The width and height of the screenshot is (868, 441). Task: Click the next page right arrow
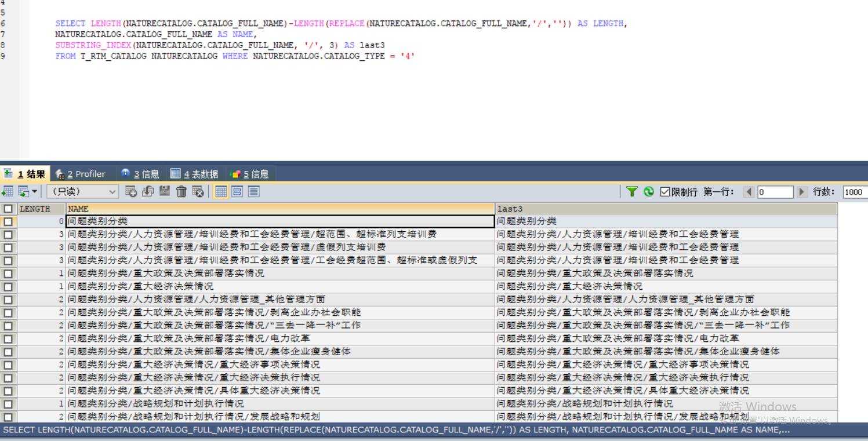tap(802, 192)
